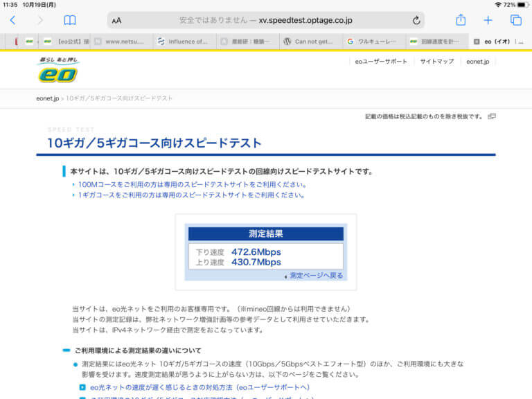Open eo光ネットの速度が遅く感じるときの対処方法 link
The image size is (532, 399).
click(199, 387)
